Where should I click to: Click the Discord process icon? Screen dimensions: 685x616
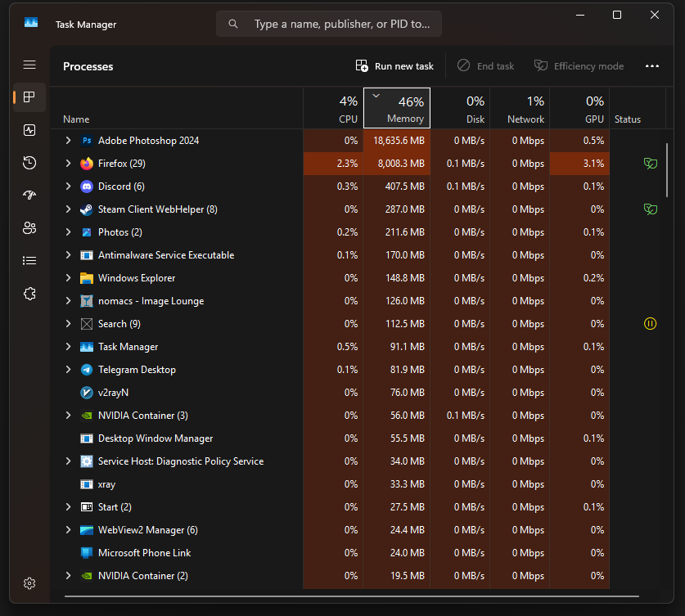click(87, 187)
